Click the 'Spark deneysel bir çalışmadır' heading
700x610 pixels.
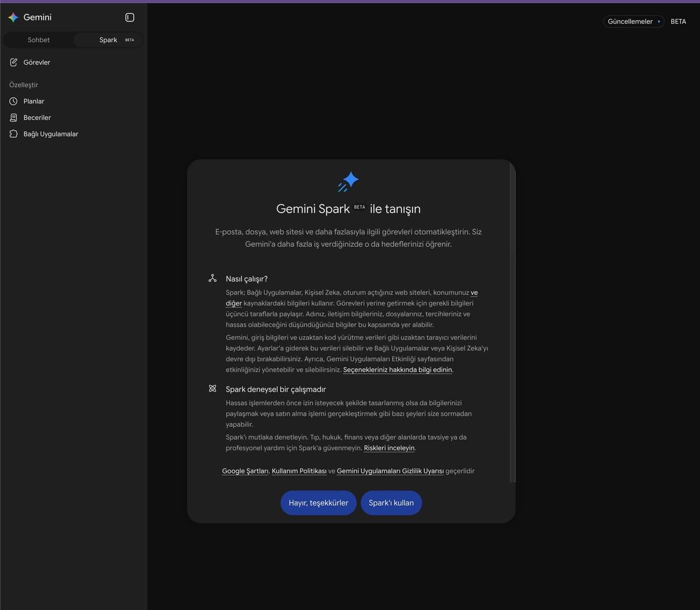(276, 389)
